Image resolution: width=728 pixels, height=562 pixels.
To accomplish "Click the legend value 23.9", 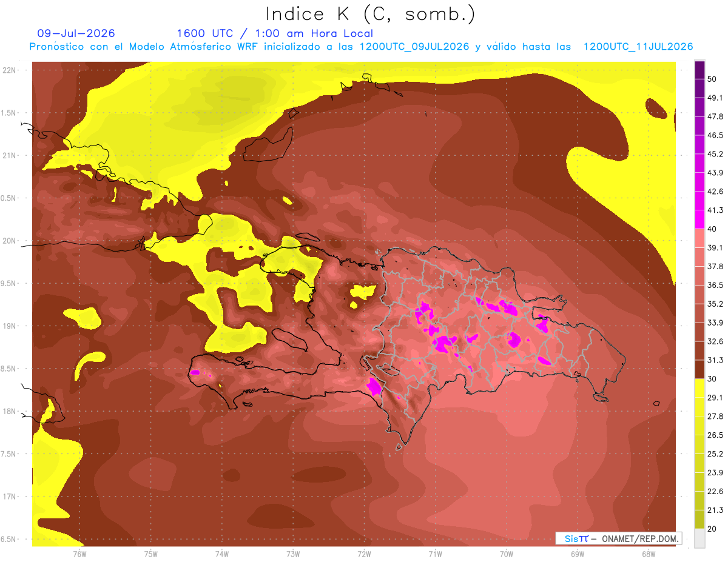I will click(x=715, y=473).
